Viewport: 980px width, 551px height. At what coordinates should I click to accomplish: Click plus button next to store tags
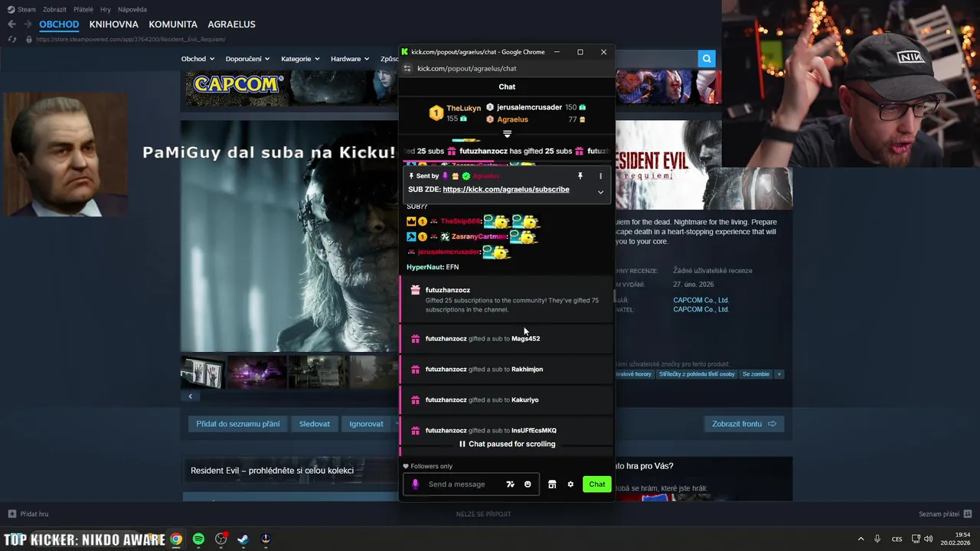779,374
